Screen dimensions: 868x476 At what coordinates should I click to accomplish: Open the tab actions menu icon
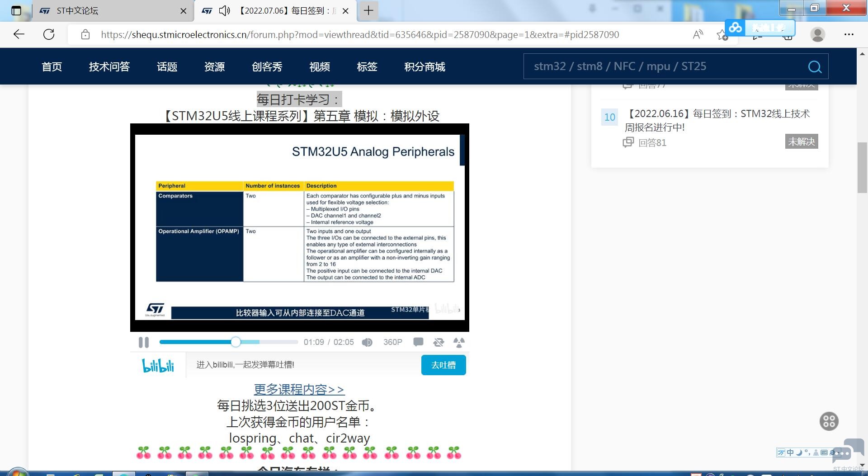coord(16,10)
